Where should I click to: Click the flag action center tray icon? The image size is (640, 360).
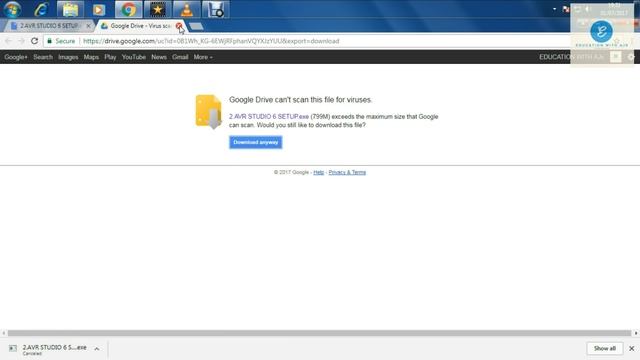click(x=566, y=9)
